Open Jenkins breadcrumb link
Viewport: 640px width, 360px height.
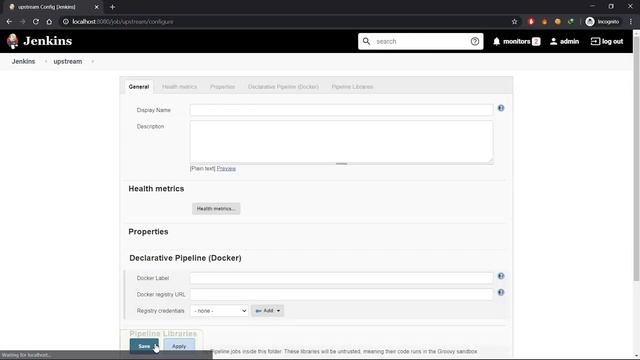[x=23, y=62]
